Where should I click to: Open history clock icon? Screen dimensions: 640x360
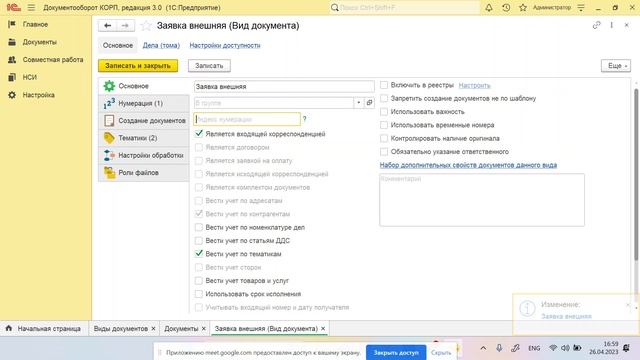click(x=506, y=7)
